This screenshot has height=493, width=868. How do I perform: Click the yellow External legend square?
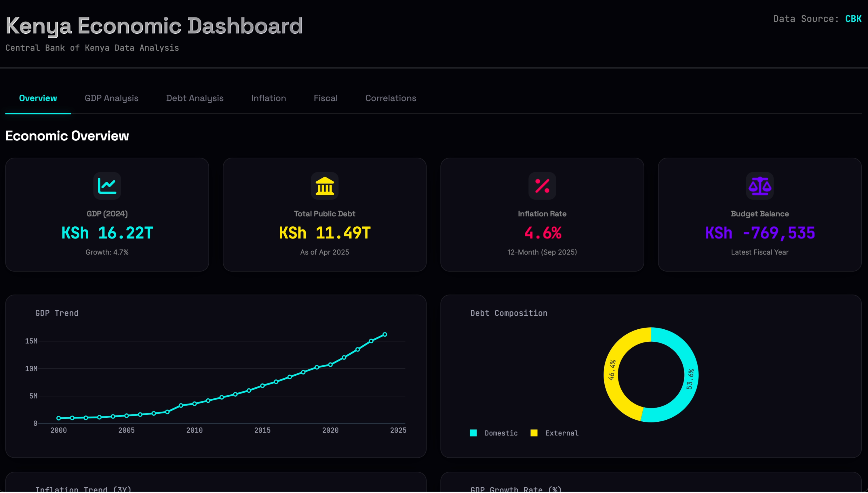coord(534,433)
